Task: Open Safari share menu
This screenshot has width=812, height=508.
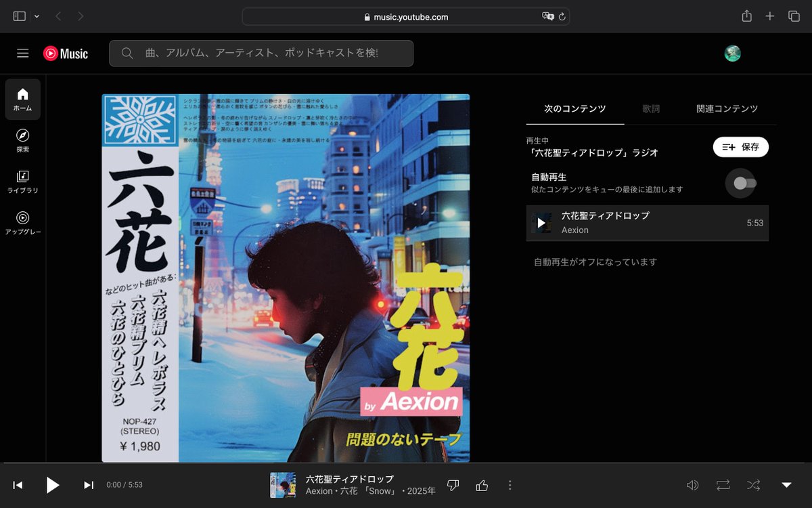Action: click(747, 16)
